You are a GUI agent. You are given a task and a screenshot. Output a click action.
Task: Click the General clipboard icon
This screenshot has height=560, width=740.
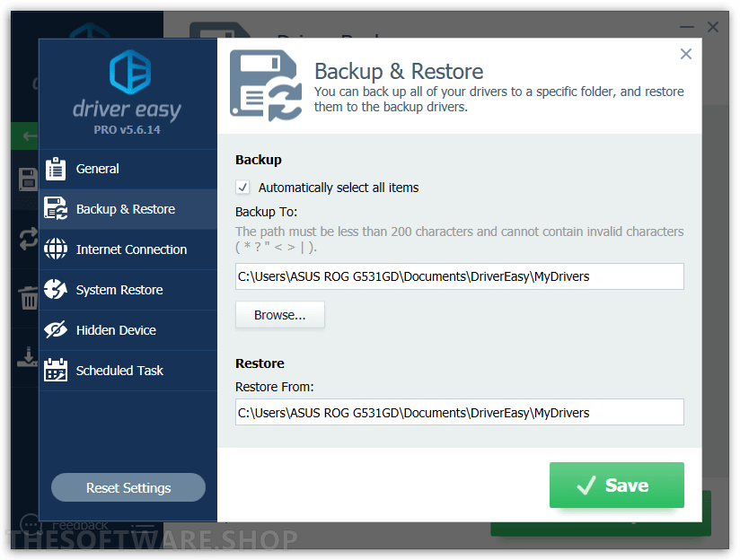[55, 169]
